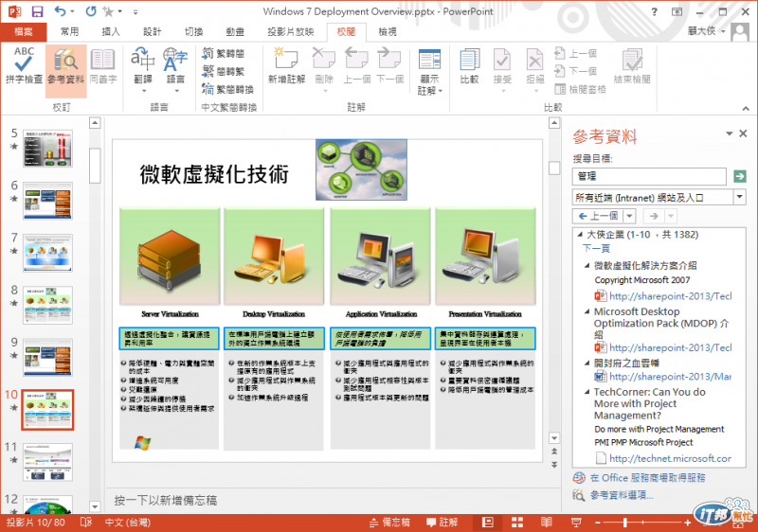Run the spelling check (拼字檢查)

tap(24, 65)
